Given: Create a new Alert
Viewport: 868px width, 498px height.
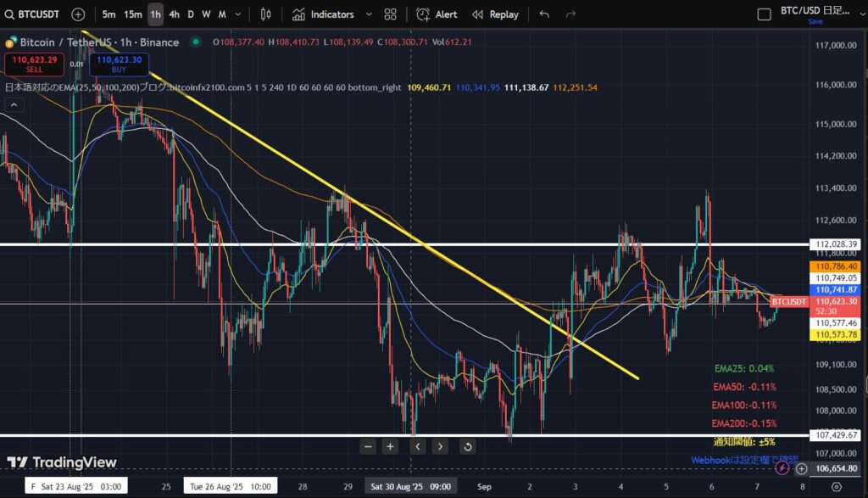Looking at the screenshot, I should pos(437,14).
